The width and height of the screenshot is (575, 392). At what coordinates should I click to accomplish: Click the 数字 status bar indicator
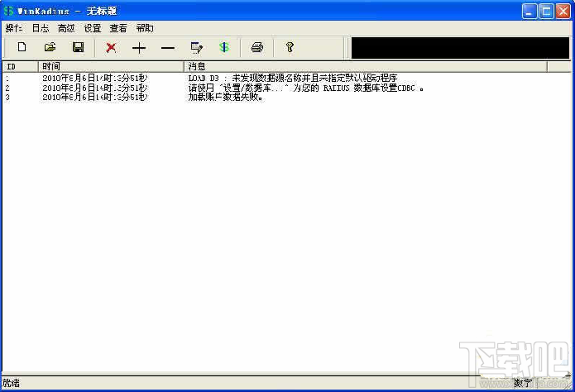tap(523, 383)
